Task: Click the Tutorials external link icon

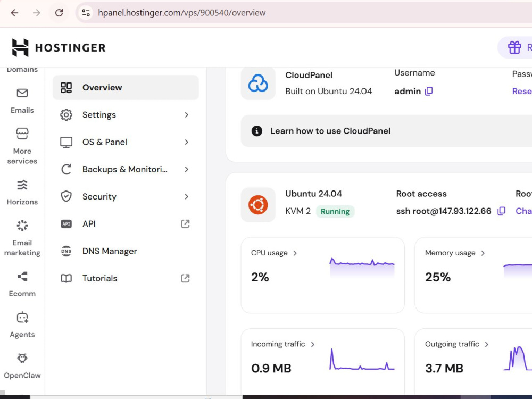Action: point(185,278)
